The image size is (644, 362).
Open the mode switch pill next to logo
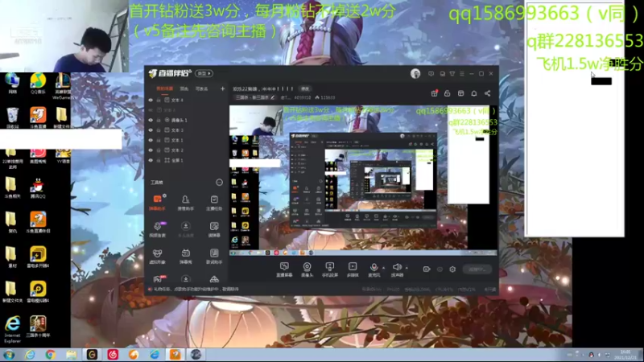pyautogui.click(x=204, y=73)
